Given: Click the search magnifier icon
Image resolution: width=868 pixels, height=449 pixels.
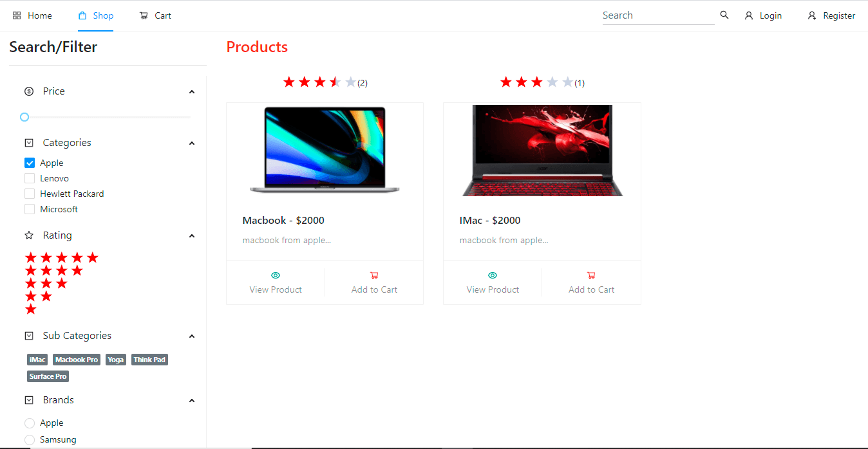Looking at the screenshot, I should tap(724, 15).
